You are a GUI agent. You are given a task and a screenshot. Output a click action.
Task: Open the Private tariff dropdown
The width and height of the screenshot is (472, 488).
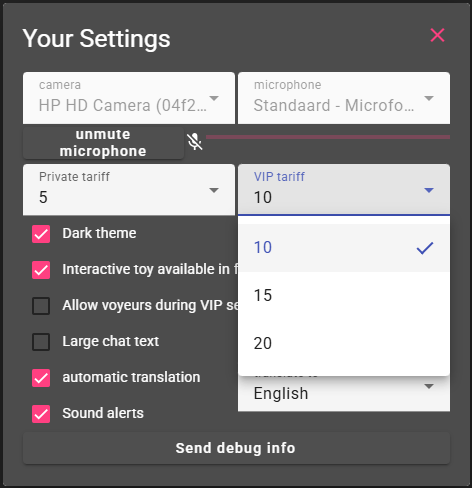pyautogui.click(x=129, y=190)
